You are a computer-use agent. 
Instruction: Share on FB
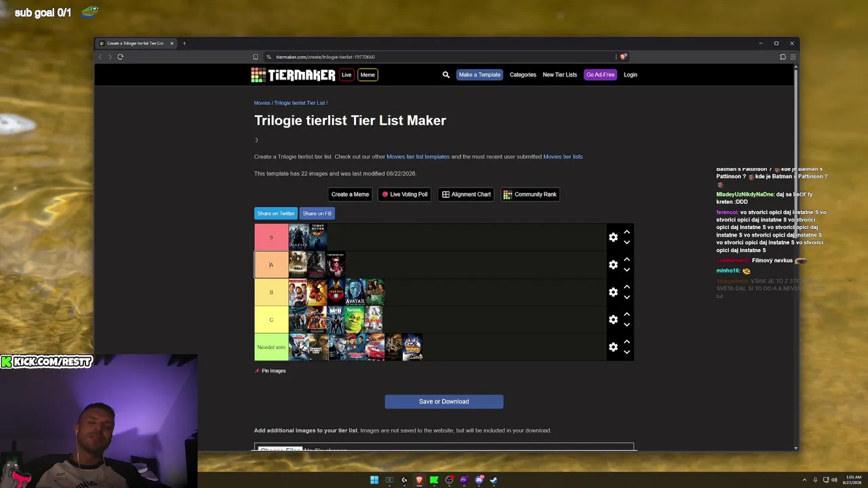click(x=317, y=213)
